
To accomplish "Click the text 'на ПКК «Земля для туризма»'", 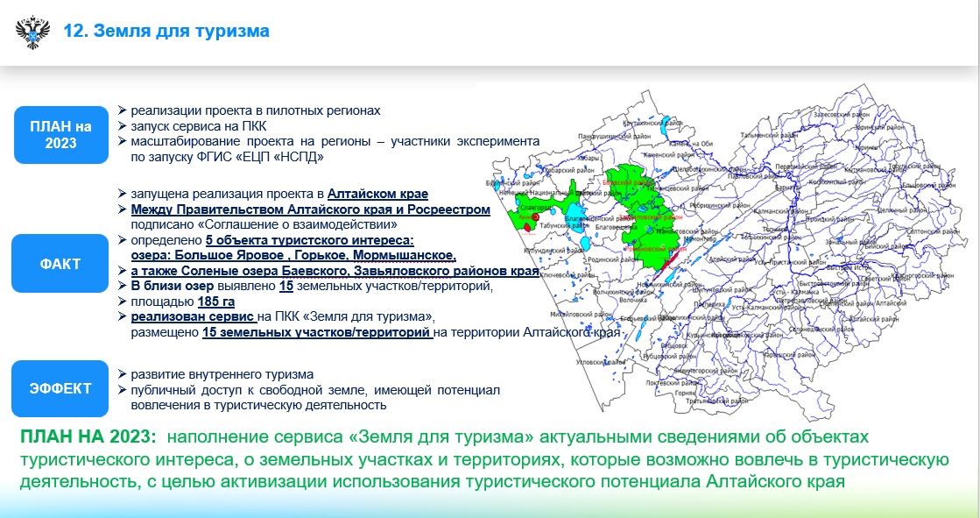I will click(x=346, y=316).
